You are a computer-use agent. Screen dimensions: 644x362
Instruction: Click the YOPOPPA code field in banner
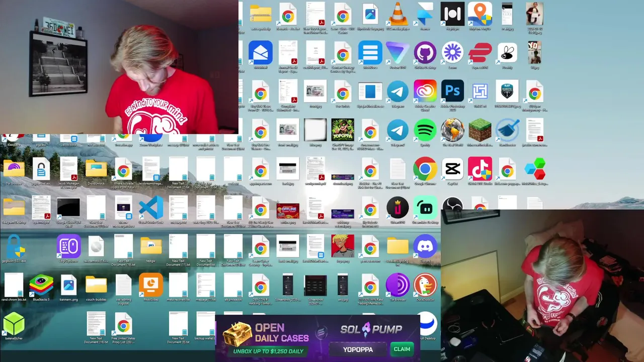[358, 349]
